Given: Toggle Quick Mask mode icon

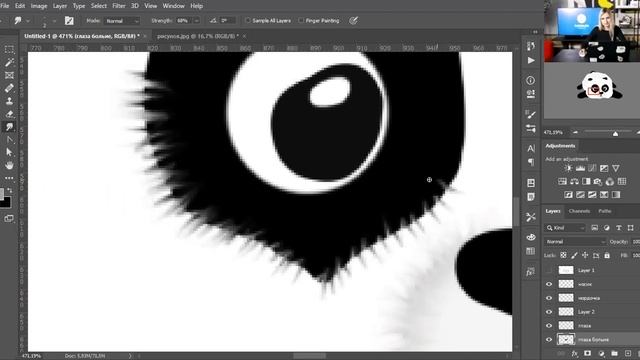Looking at the screenshot, I should [x=9, y=219].
